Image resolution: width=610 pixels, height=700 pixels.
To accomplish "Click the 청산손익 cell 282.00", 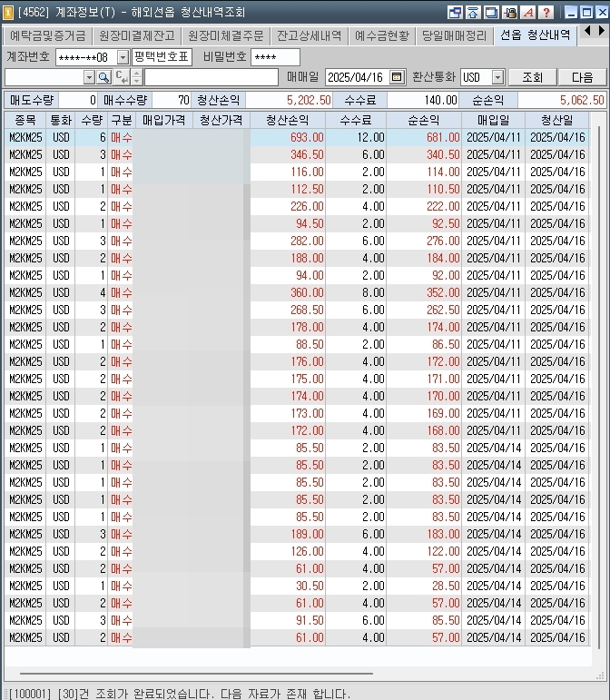I will tap(288, 241).
